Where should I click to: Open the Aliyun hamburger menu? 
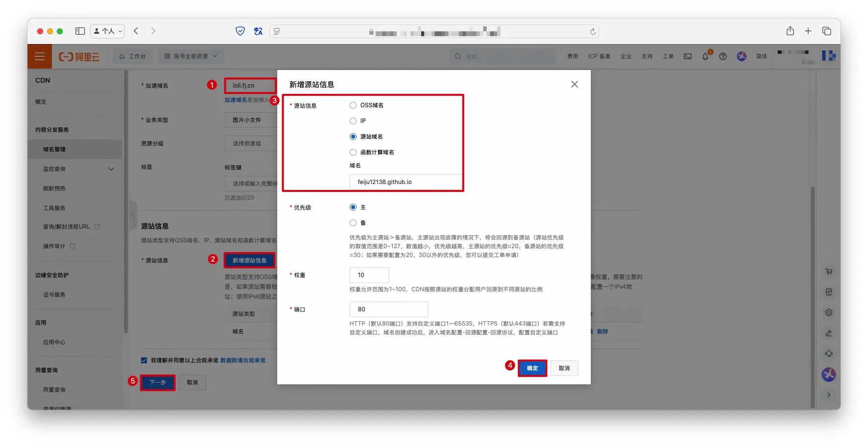[40, 56]
